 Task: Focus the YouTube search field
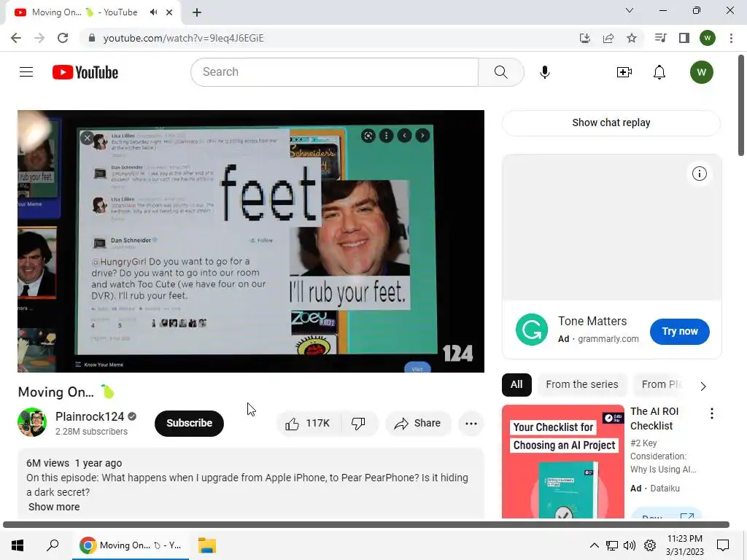(334, 72)
